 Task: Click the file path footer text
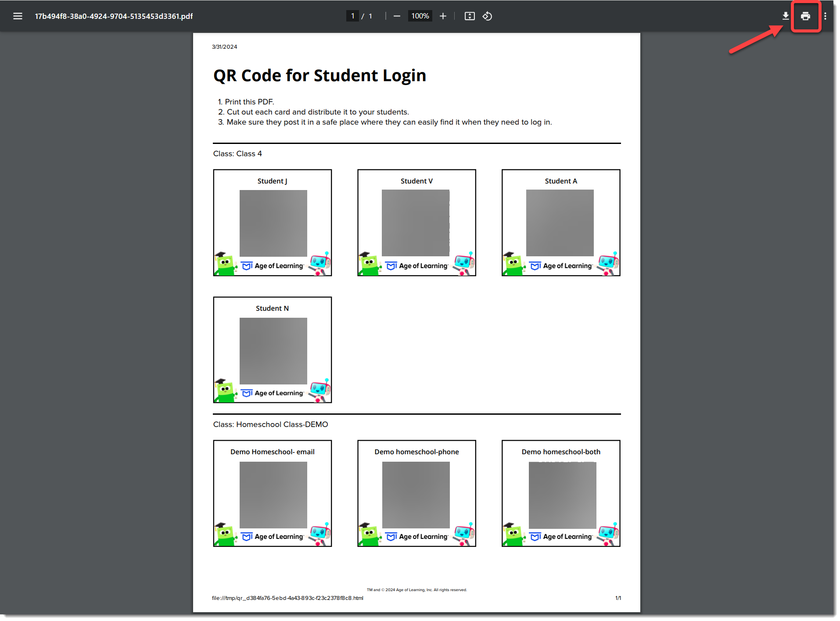pos(287,598)
